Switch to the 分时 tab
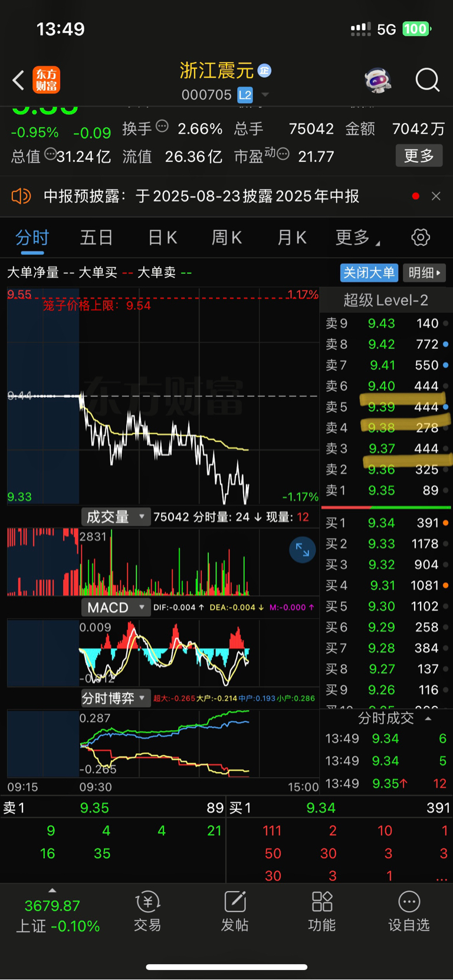Screen dimensions: 453x980 [32, 237]
